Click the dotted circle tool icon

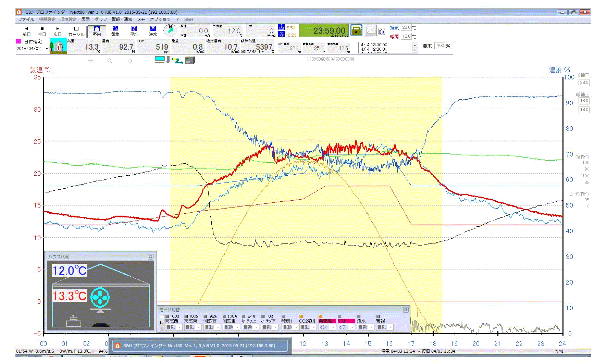click(130, 61)
